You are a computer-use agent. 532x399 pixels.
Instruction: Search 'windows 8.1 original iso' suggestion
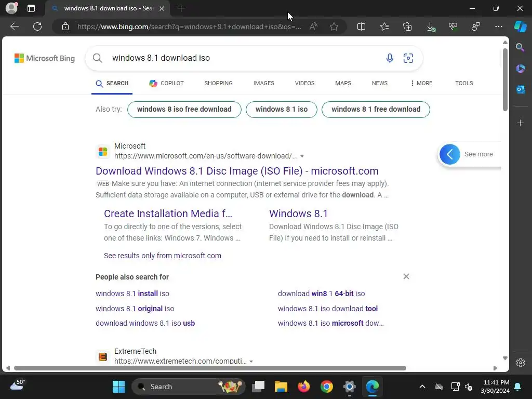[135, 309]
